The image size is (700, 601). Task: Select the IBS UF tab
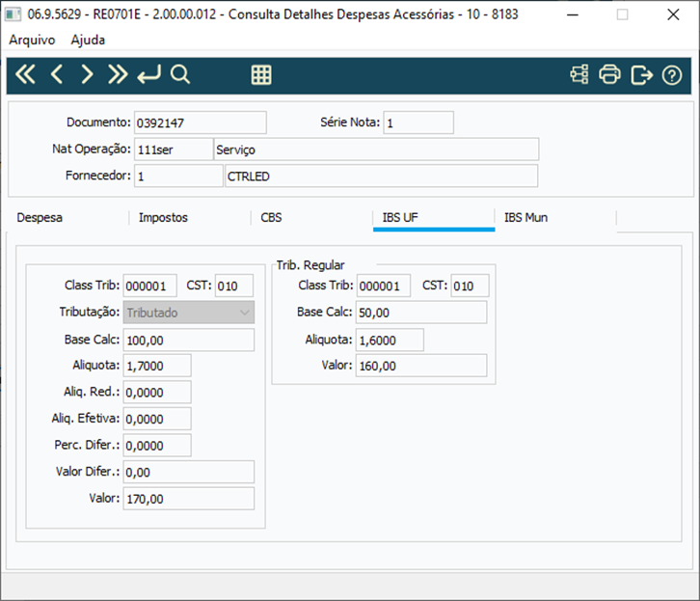point(434,218)
